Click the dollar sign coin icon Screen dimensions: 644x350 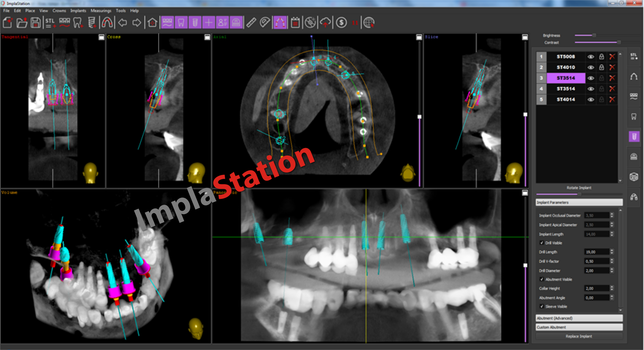341,22
